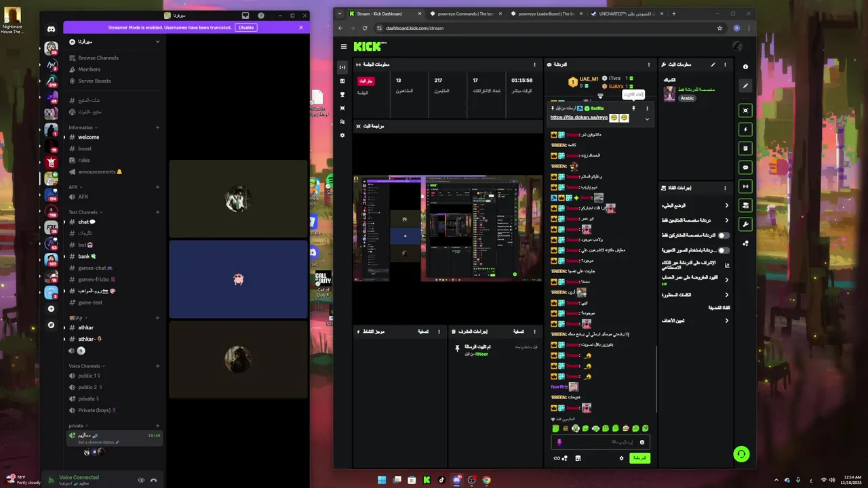This screenshot has height=488, width=868.
Task: Click the broadcast signal icon in Kick's right sidebar
Action: click(x=745, y=186)
